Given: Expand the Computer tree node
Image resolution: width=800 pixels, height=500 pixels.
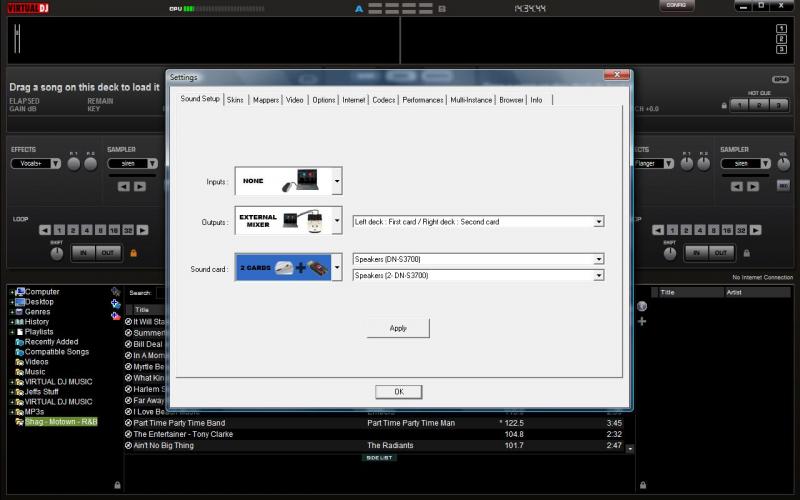Looking at the screenshot, I should coord(12,292).
